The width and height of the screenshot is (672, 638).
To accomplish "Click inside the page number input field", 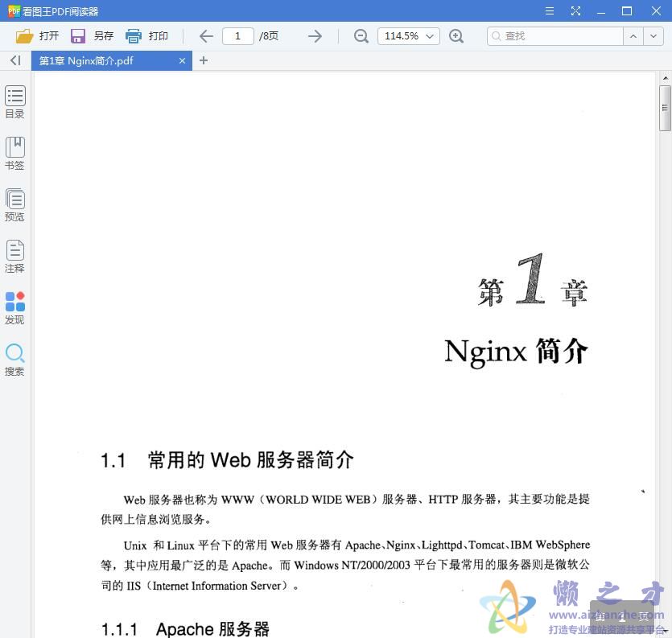I will pos(237,35).
